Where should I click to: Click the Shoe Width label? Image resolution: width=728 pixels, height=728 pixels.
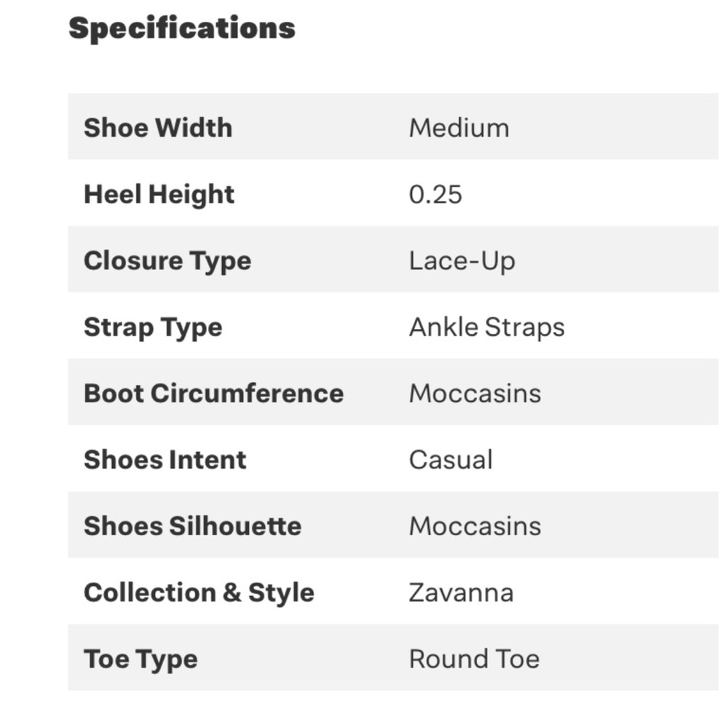(x=158, y=127)
